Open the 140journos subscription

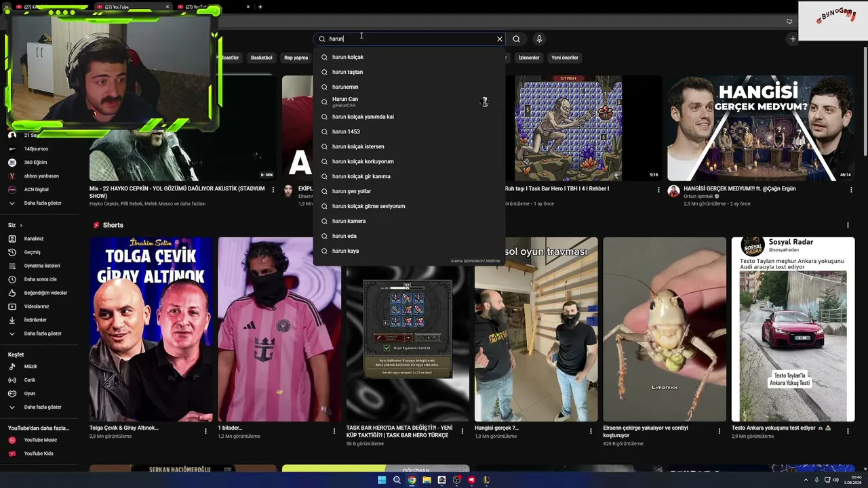click(x=36, y=148)
